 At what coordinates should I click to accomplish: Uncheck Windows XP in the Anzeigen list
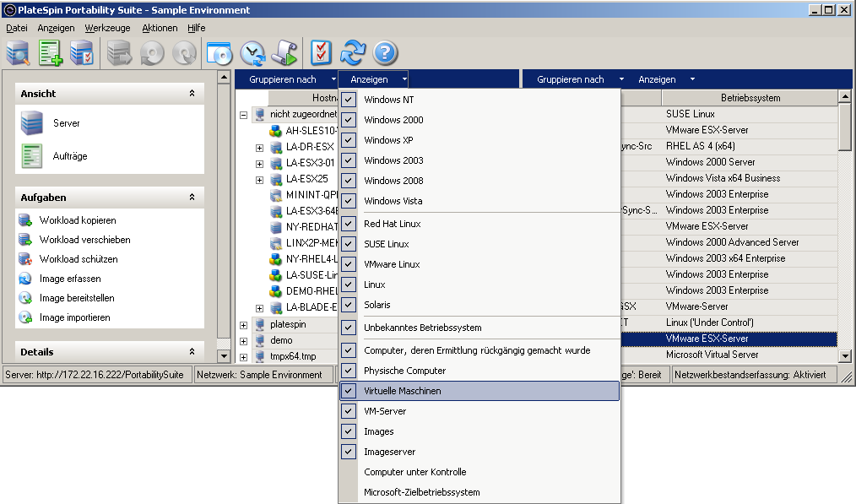(349, 140)
